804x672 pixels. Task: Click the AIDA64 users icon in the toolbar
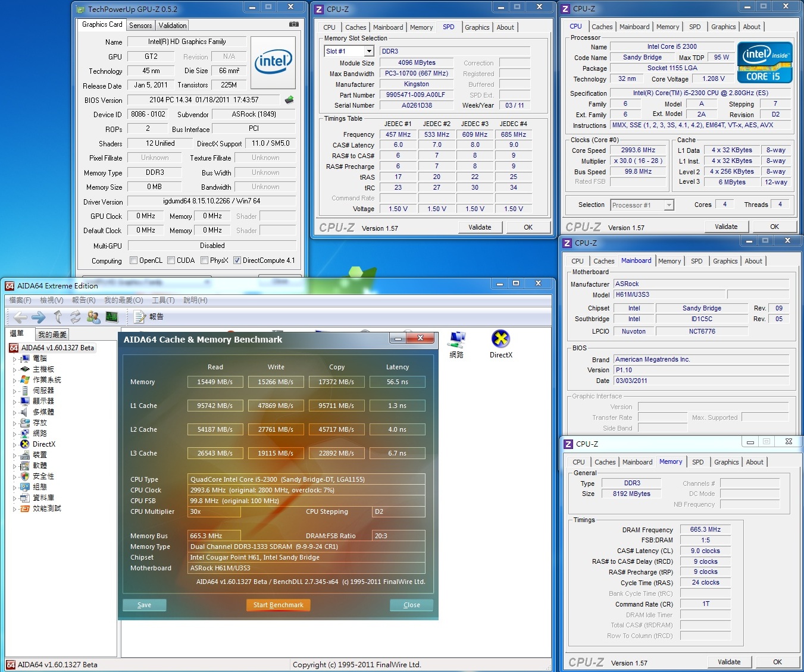93,317
